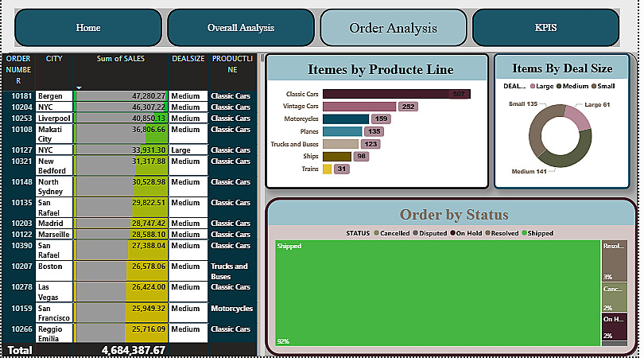Image resolution: width=644 pixels, height=358 pixels.
Task: Open the KPIS page button
Action: tap(546, 28)
